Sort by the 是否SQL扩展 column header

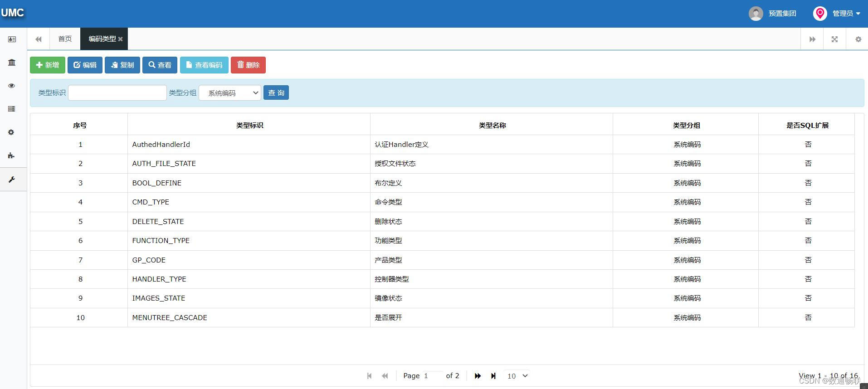click(807, 125)
